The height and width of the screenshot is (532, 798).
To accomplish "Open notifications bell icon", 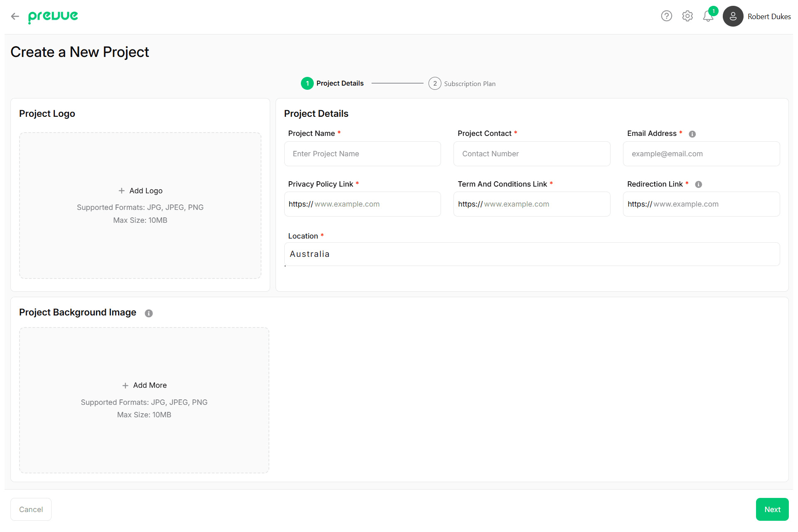I will click(x=708, y=17).
